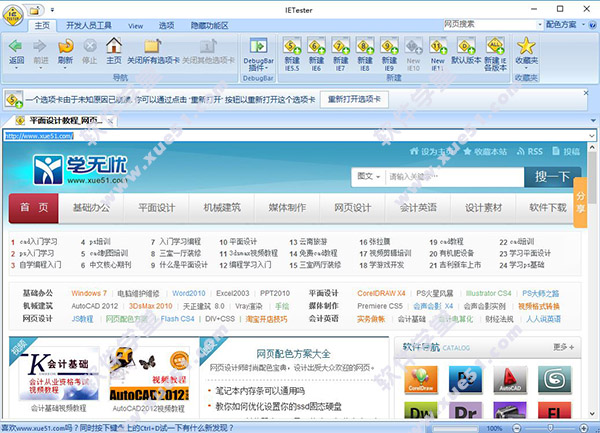Viewport: 600px width, 433px height.
Task: Click 首页 red navigation button
Action: click(x=34, y=208)
